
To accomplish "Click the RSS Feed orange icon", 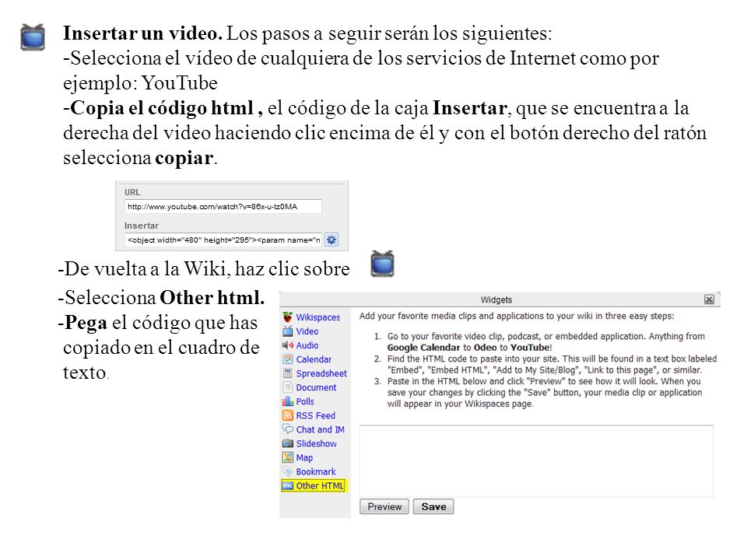I will click(x=287, y=415).
